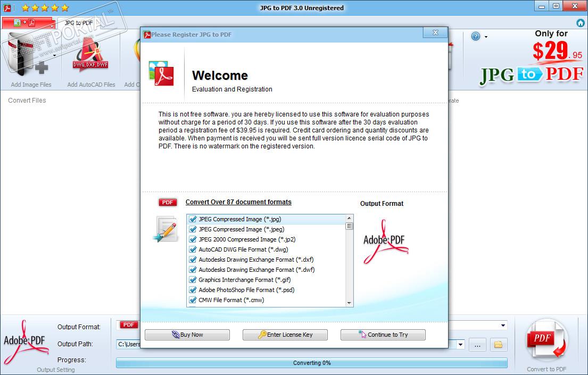
Task: Click the Adobe PDF logo in Output Setting
Action: coord(25,342)
